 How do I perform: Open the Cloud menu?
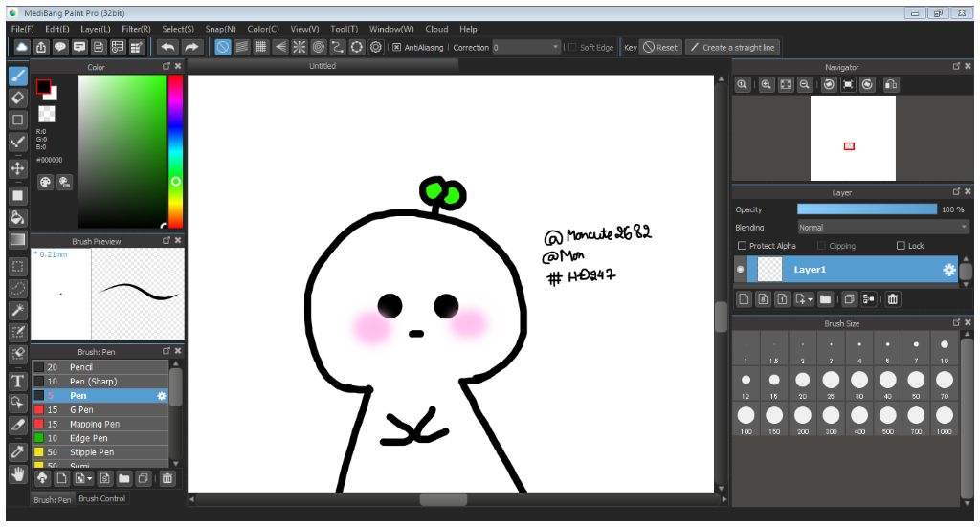[436, 29]
